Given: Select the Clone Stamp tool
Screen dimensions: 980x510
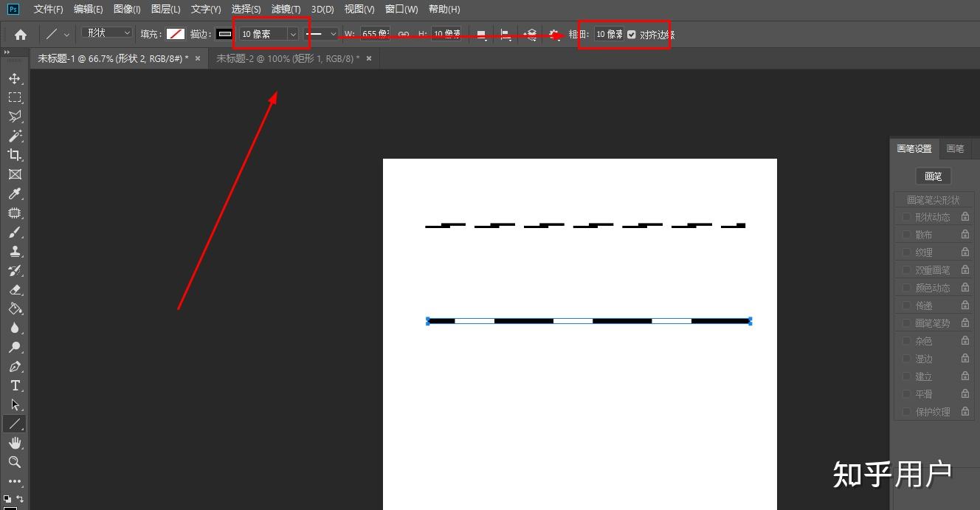Looking at the screenshot, I should pos(14,251).
